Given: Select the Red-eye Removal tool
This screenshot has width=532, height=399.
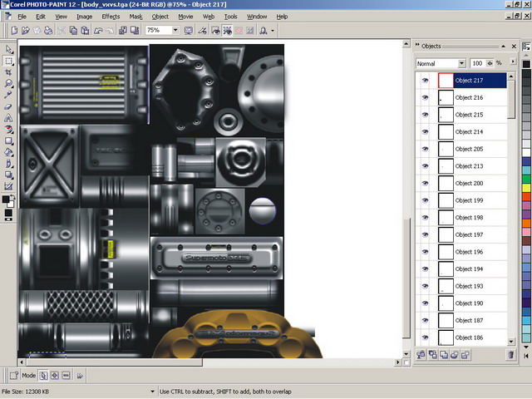Looking at the screenshot, I should [x=8, y=130].
